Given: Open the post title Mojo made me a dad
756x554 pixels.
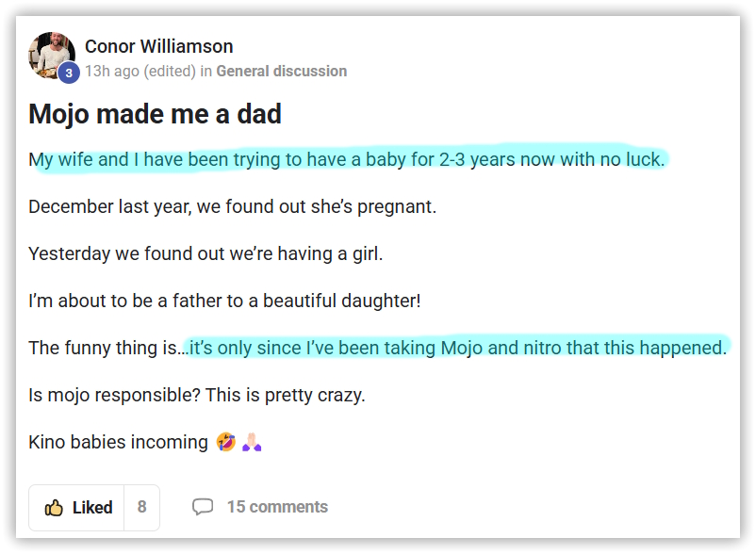Looking at the screenshot, I should pos(155,114).
